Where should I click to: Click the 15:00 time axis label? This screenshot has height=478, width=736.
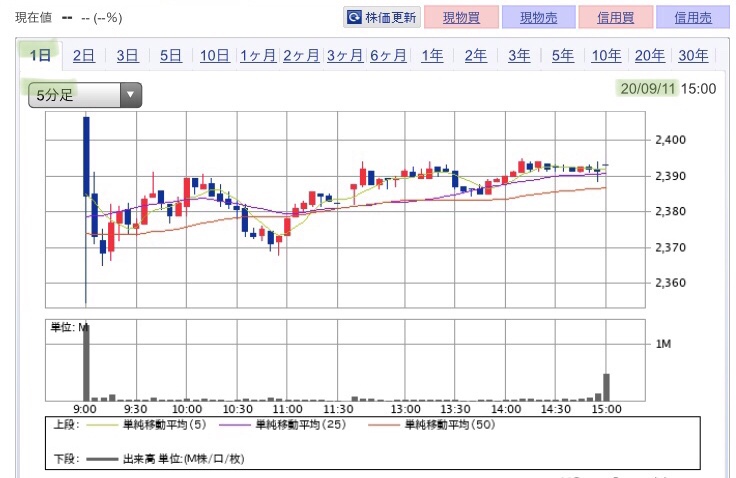tap(606, 409)
